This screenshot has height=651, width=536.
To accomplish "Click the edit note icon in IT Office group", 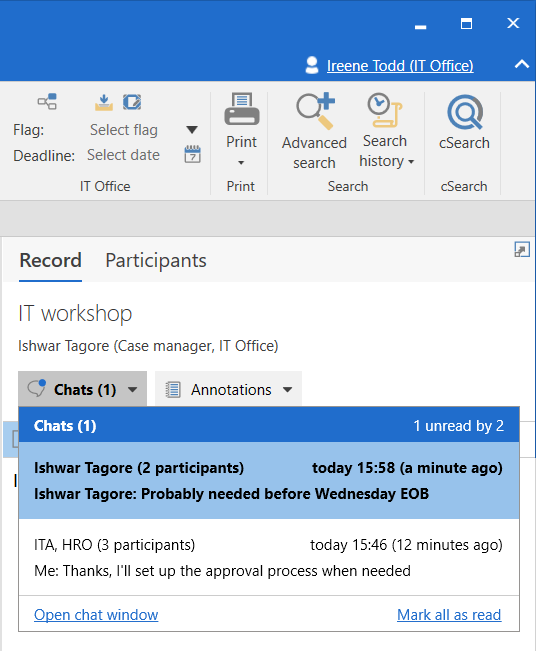I will (x=132, y=102).
